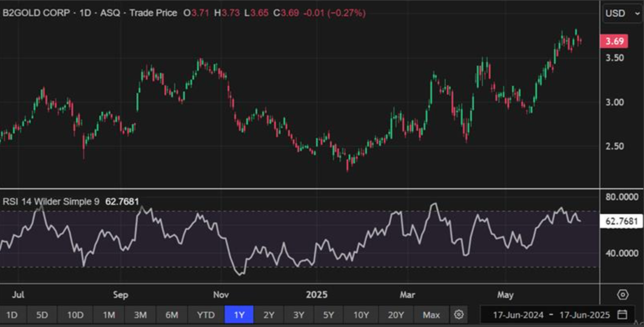Screen dimensions: 644x327
Task: Select the 3M time range
Action: click(140, 315)
